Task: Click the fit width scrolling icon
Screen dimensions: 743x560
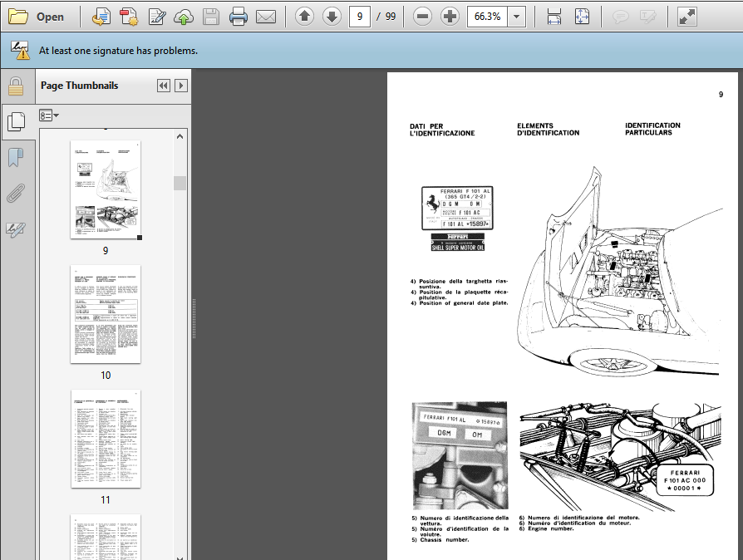Action: (554, 17)
